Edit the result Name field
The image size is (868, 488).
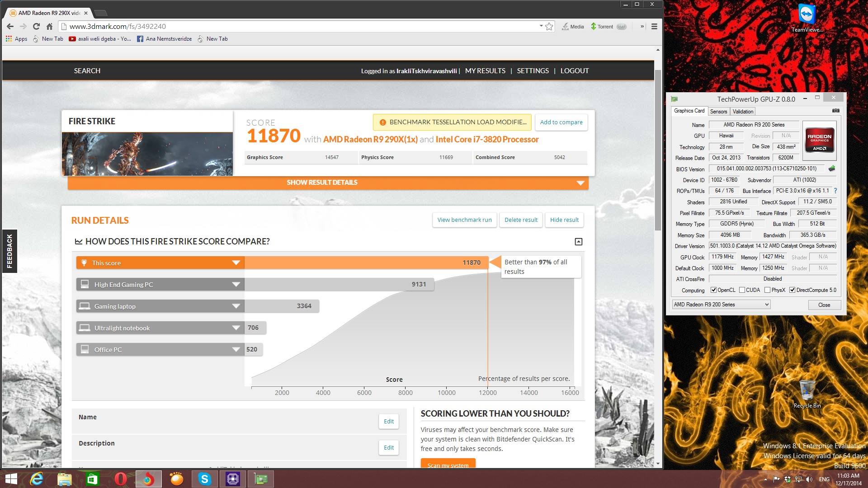pos(389,422)
